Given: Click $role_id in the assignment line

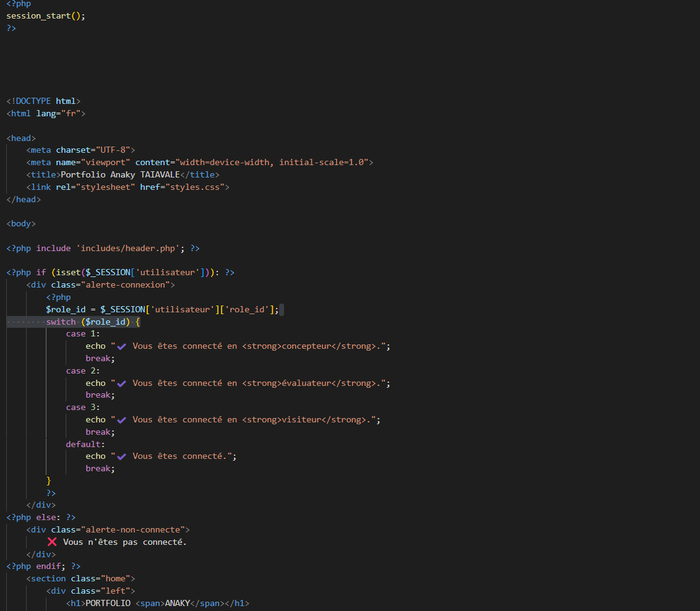Looking at the screenshot, I should 66,309.
